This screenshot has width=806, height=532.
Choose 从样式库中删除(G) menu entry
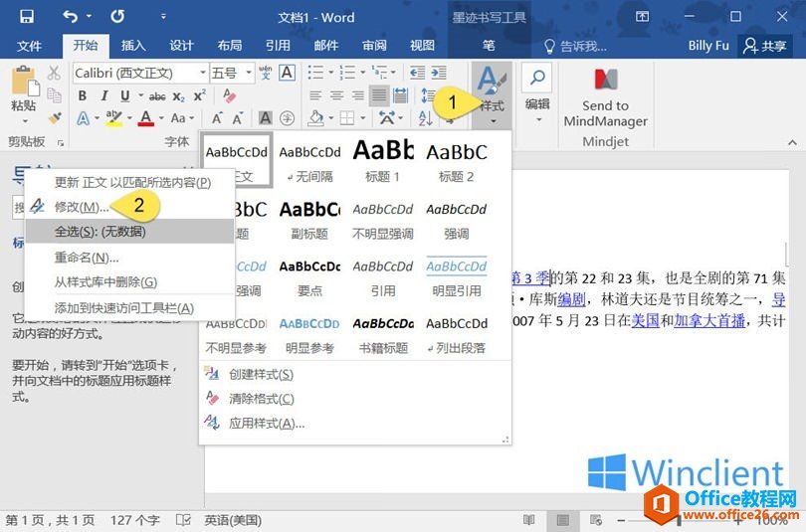[130, 282]
